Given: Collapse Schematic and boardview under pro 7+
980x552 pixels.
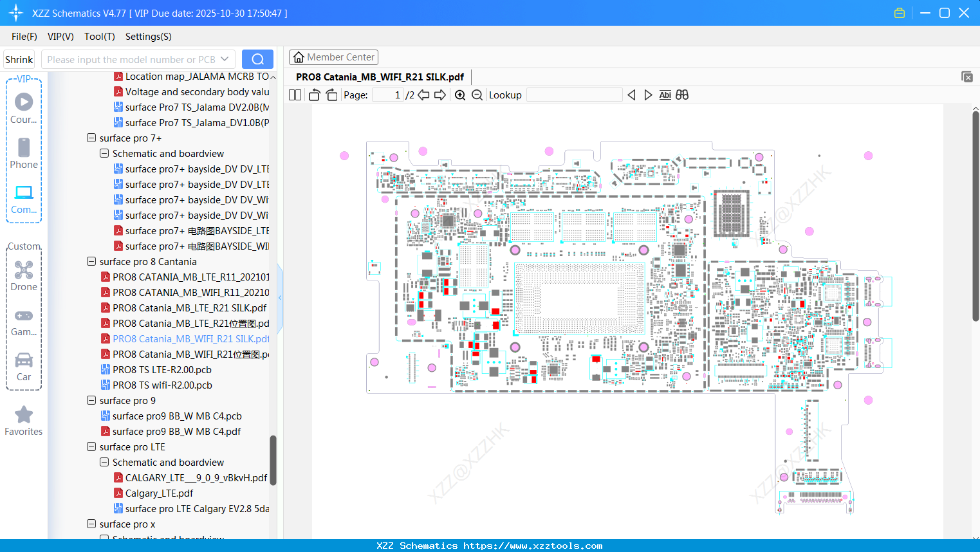Looking at the screenshot, I should coord(104,153).
